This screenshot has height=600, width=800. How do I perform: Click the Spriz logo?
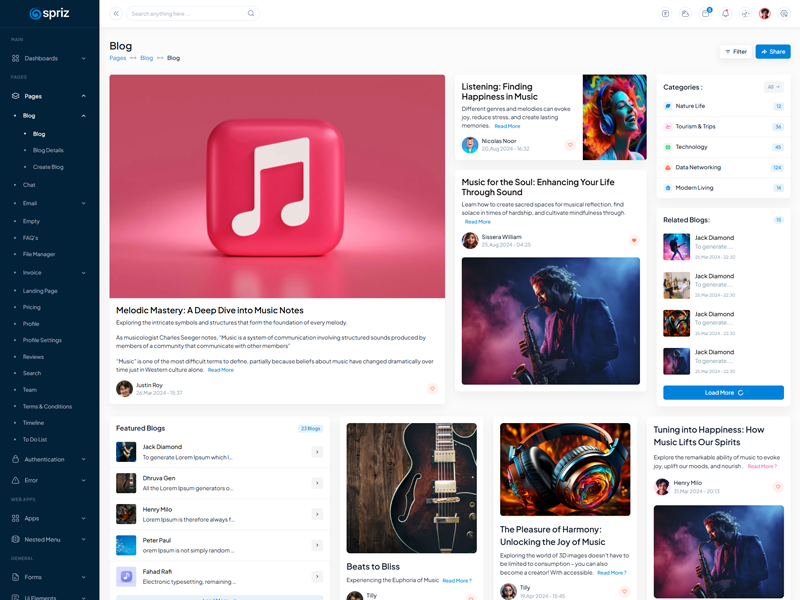49,14
